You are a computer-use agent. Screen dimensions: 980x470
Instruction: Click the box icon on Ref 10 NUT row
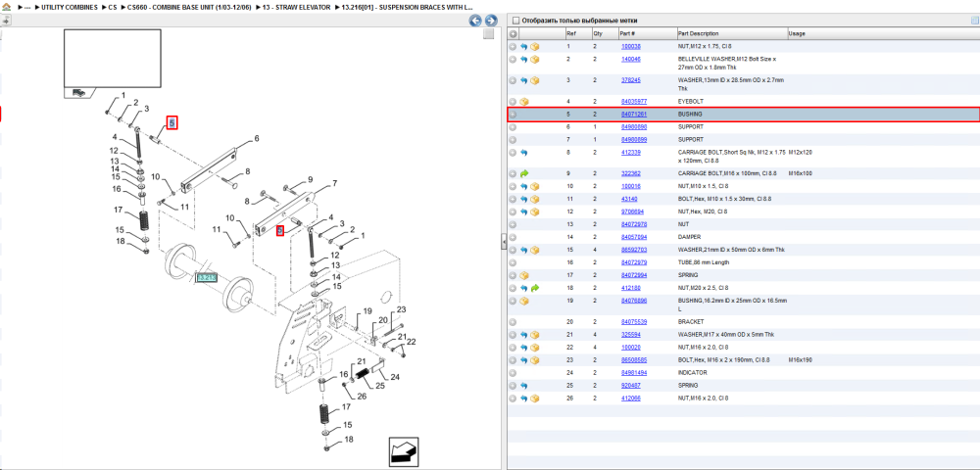point(535,187)
